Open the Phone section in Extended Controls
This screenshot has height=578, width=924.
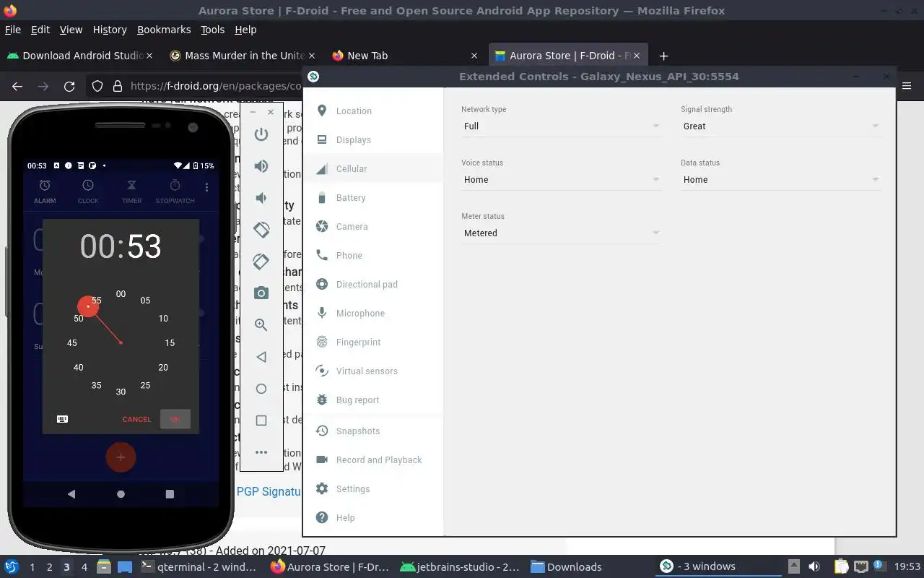click(373, 256)
